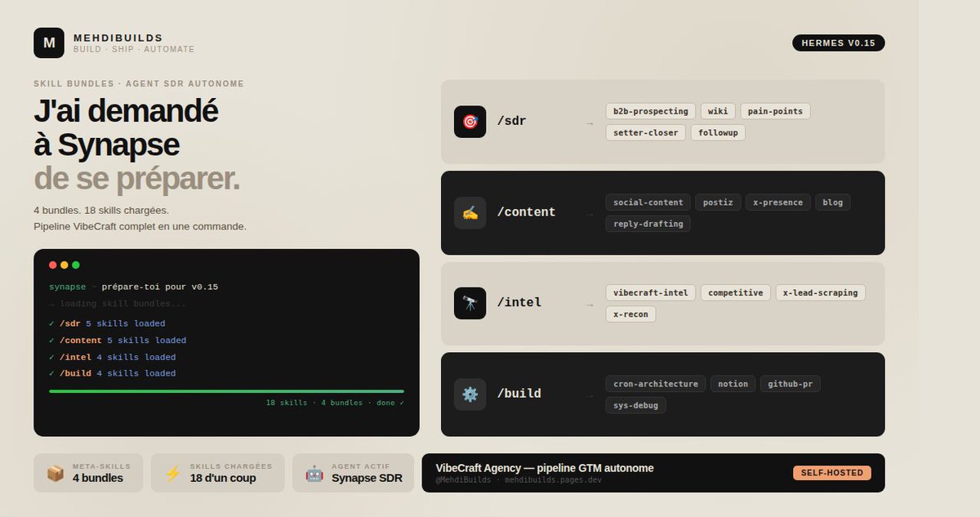Click 'SKILL BUNDLES · AGENT SDR AUTONOME' label

coord(139,84)
